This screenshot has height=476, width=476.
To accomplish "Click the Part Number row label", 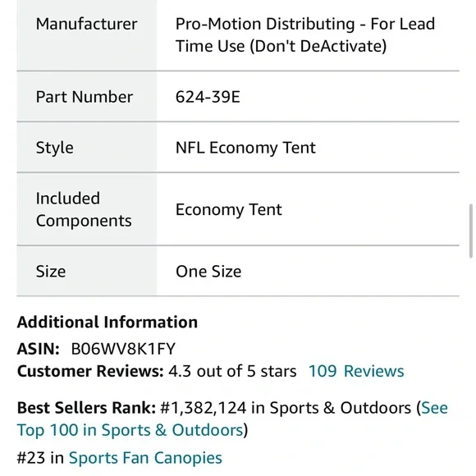I will click(85, 97).
